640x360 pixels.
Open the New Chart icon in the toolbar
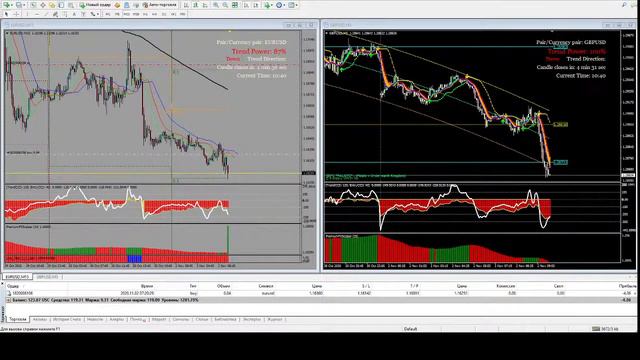(7, 5)
